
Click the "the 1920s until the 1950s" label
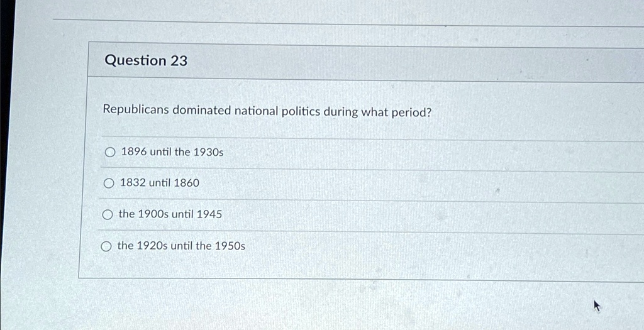pos(181,246)
